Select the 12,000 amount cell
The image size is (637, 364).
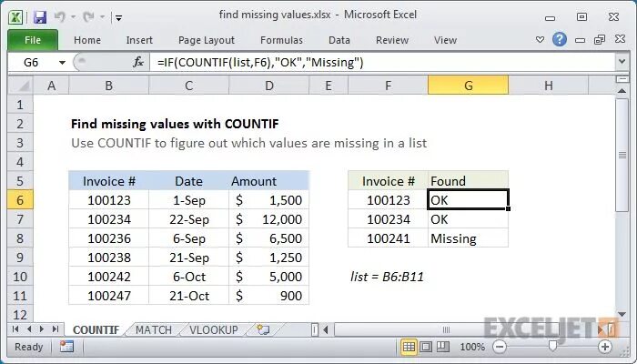point(269,219)
